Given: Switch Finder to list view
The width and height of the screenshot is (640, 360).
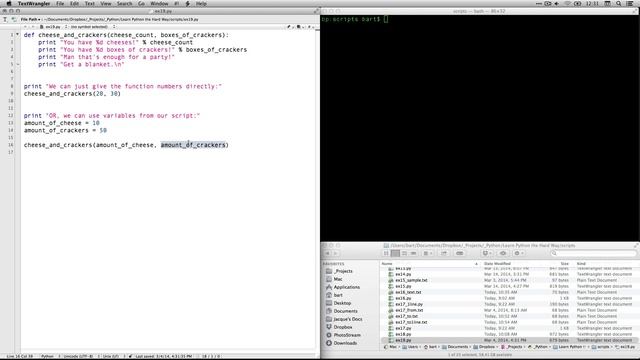Looking at the screenshot, I should point(395,253).
